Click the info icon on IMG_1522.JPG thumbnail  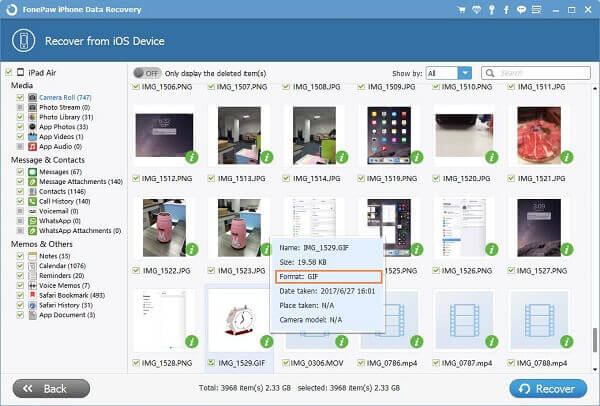tap(192, 249)
